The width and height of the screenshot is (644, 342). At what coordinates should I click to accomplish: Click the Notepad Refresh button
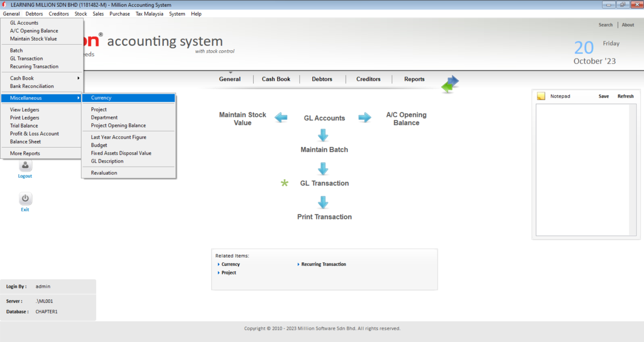pos(626,96)
